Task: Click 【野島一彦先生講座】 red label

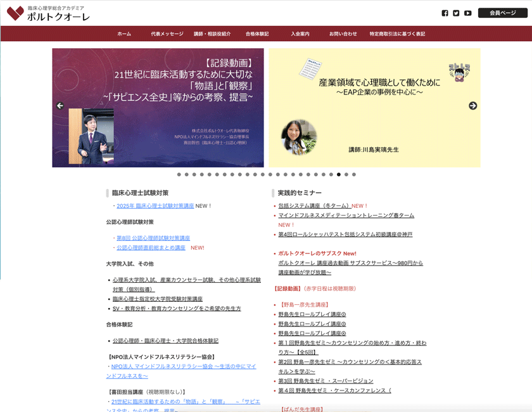Action: (x=303, y=305)
